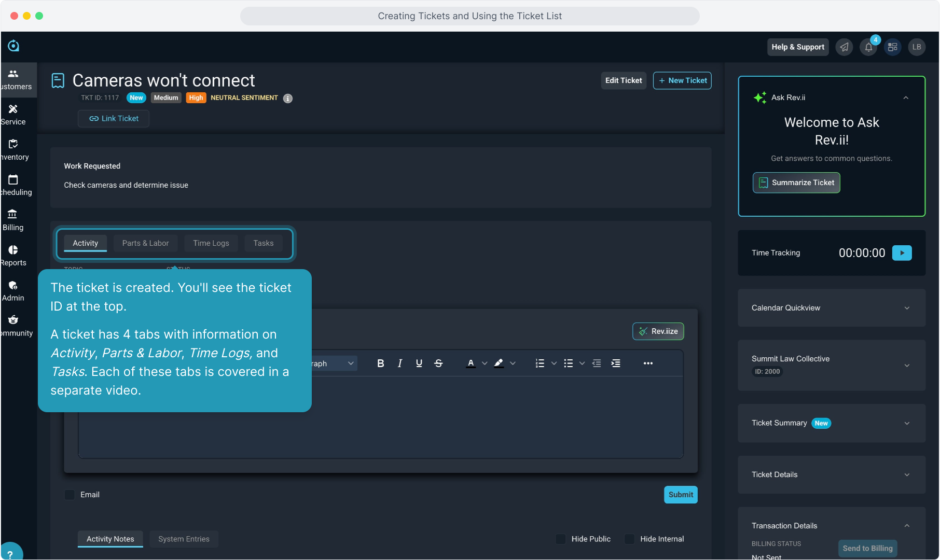Click the Link Ticket button
The height and width of the screenshot is (560, 940).
(114, 119)
